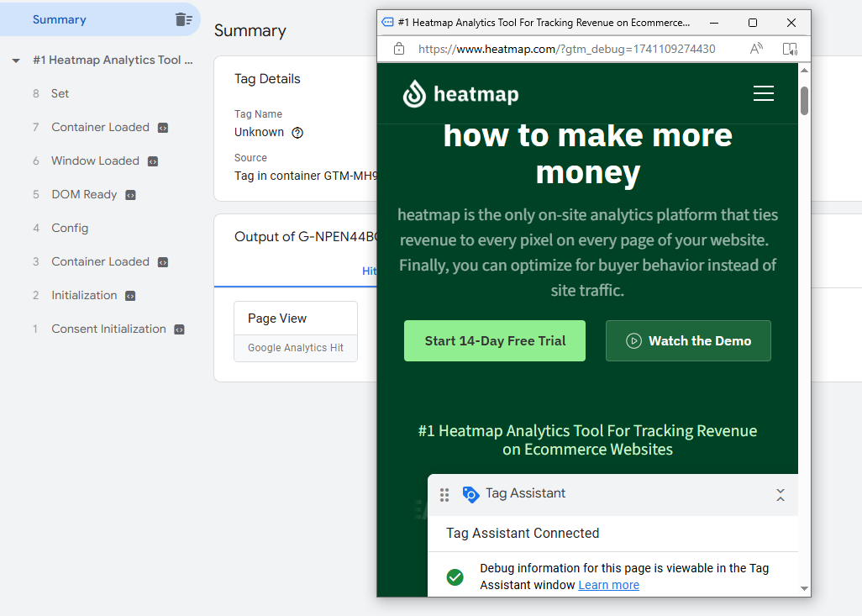The width and height of the screenshot is (862, 616).
Task: Click code icon next to Container Loaded 7
Action: pos(163,128)
